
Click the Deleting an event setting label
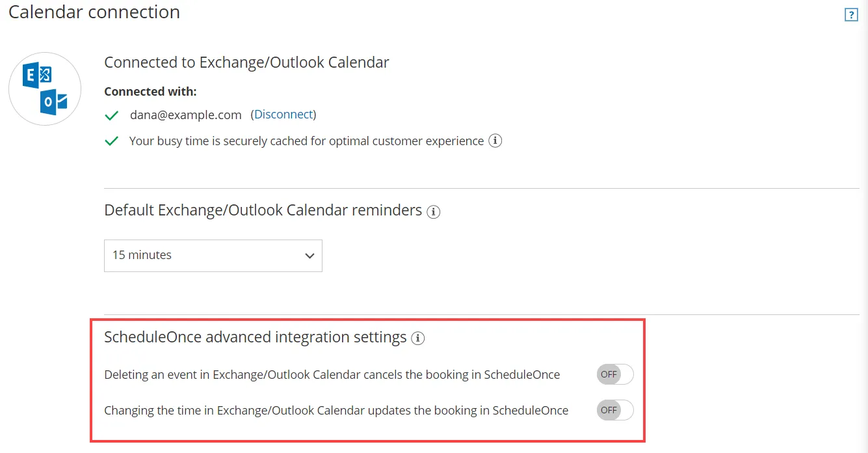tap(332, 375)
